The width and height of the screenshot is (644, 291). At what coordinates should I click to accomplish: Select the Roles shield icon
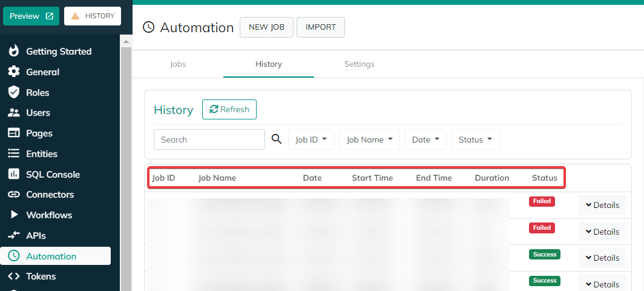(13, 92)
